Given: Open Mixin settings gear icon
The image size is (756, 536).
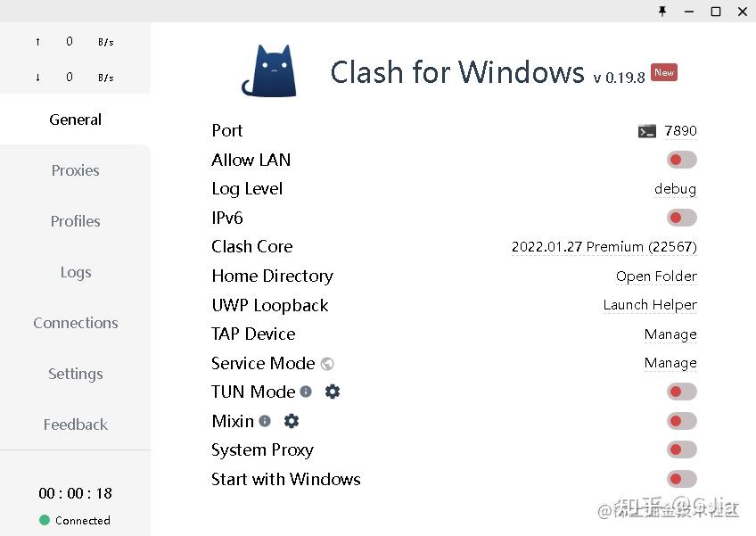Looking at the screenshot, I should [x=292, y=421].
